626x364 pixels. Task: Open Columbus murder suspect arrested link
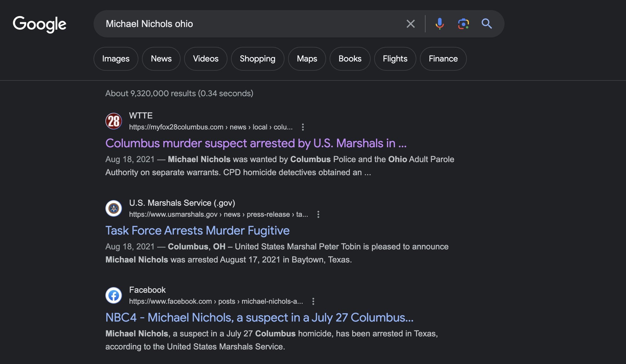[x=256, y=143]
